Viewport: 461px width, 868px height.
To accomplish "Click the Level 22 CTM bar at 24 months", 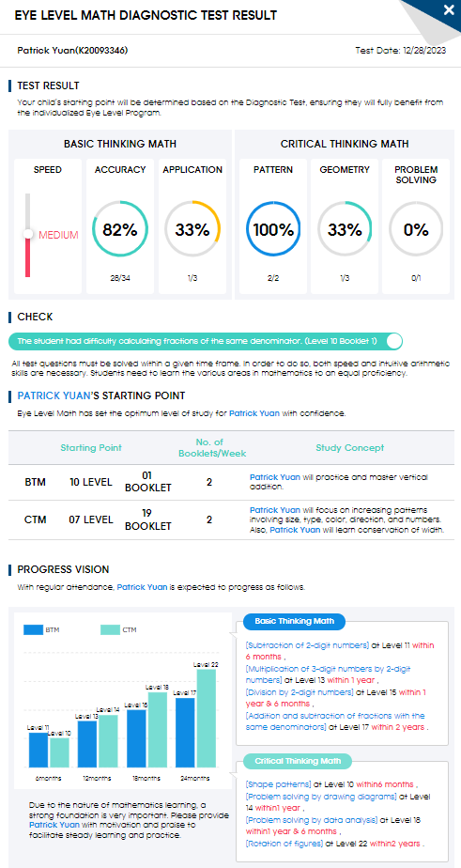I will coord(206,718).
